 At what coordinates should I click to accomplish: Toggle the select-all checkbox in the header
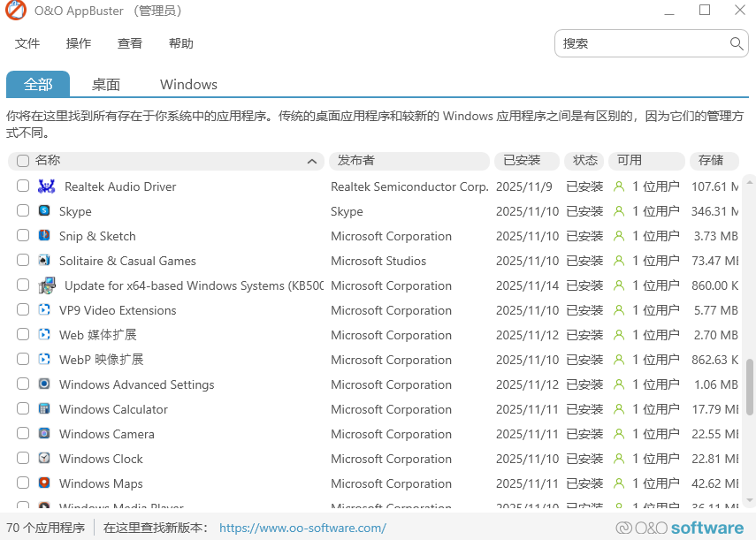22,161
